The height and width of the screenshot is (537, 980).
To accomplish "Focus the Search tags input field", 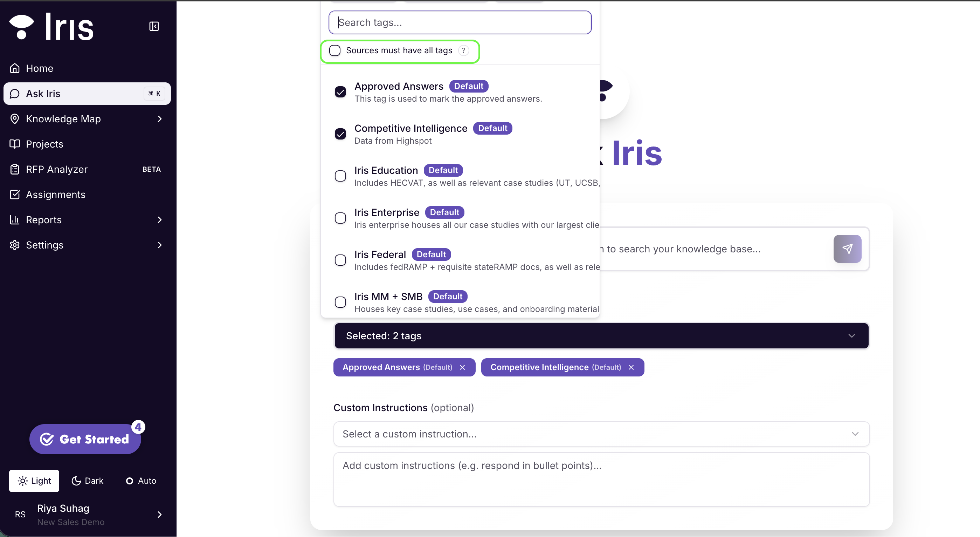I will pyautogui.click(x=460, y=22).
